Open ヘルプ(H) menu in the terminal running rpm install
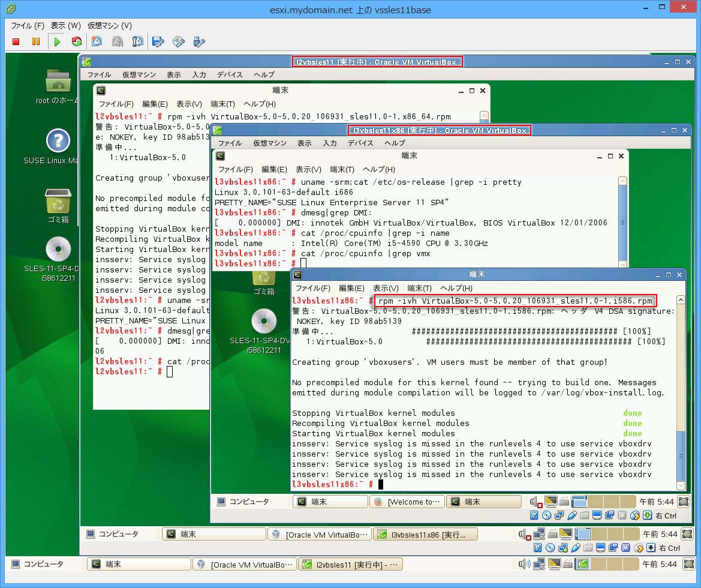The image size is (701, 588). click(x=456, y=288)
